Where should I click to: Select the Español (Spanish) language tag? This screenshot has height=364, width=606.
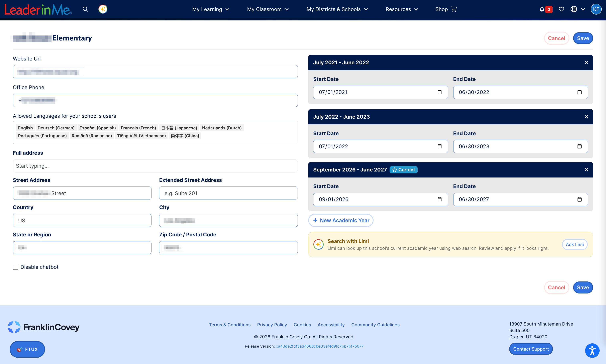pyautogui.click(x=97, y=128)
